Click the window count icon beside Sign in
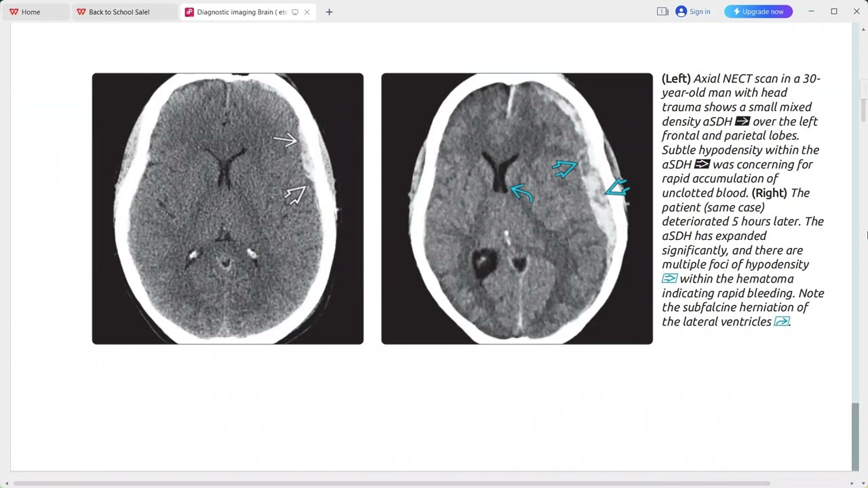868x488 pixels. (663, 12)
